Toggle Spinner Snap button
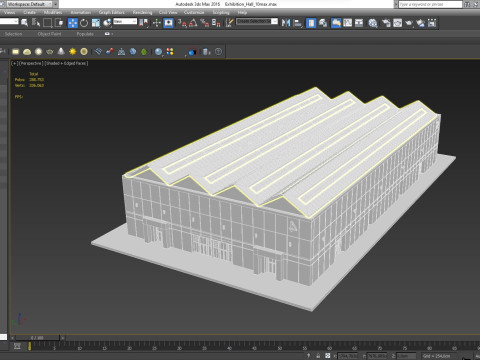Viewport: 480px width, 360px height. pyautogui.click(x=216, y=23)
